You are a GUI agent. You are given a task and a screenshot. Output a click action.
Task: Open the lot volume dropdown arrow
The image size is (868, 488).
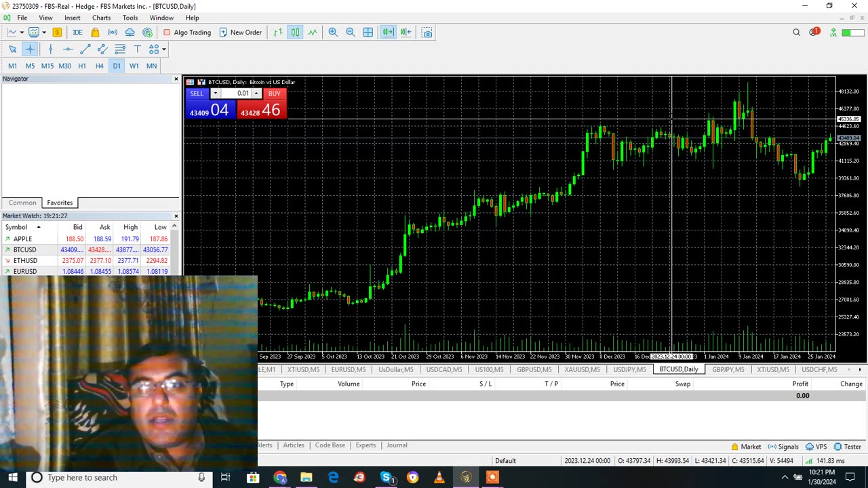pyautogui.click(x=215, y=94)
